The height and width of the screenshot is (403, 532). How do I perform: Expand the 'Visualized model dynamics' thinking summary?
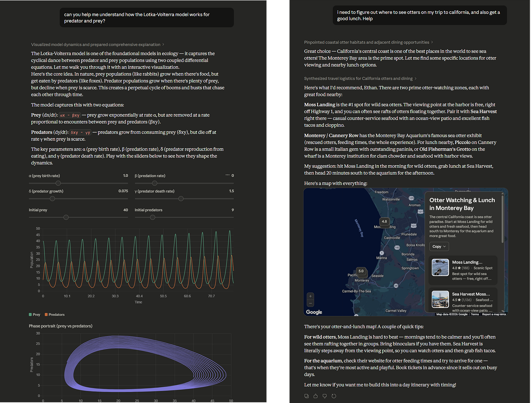coord(98,45)
